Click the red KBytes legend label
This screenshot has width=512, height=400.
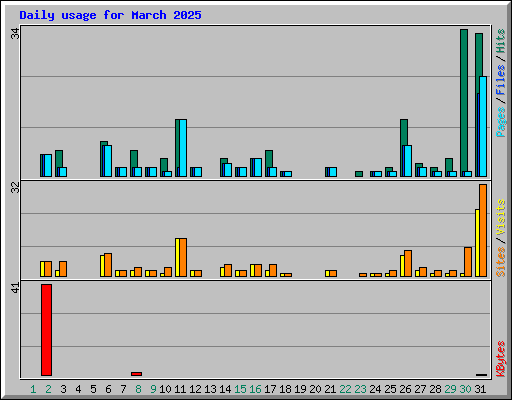[x=500, y=359]
